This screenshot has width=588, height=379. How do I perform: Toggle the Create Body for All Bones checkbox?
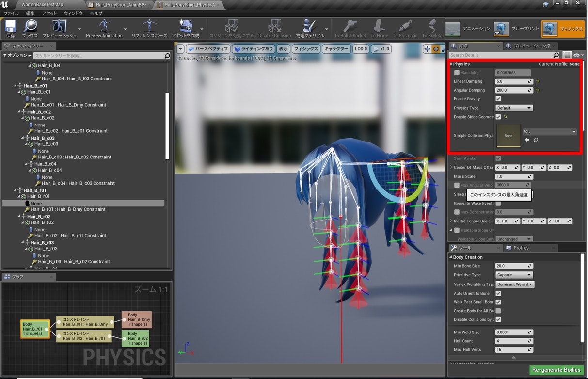click(x=498, y=311)
